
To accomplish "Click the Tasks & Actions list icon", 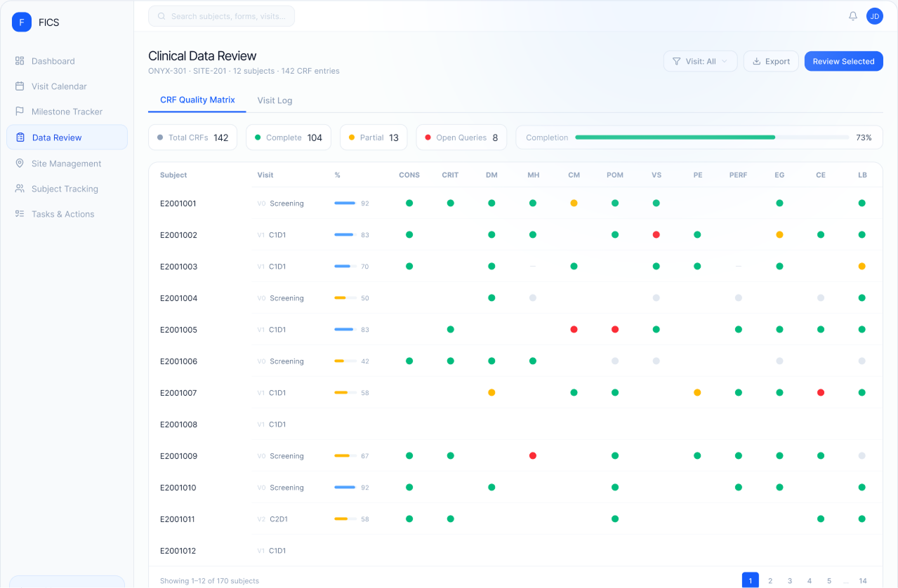I will pyautogui.click(x=18, y=213).
